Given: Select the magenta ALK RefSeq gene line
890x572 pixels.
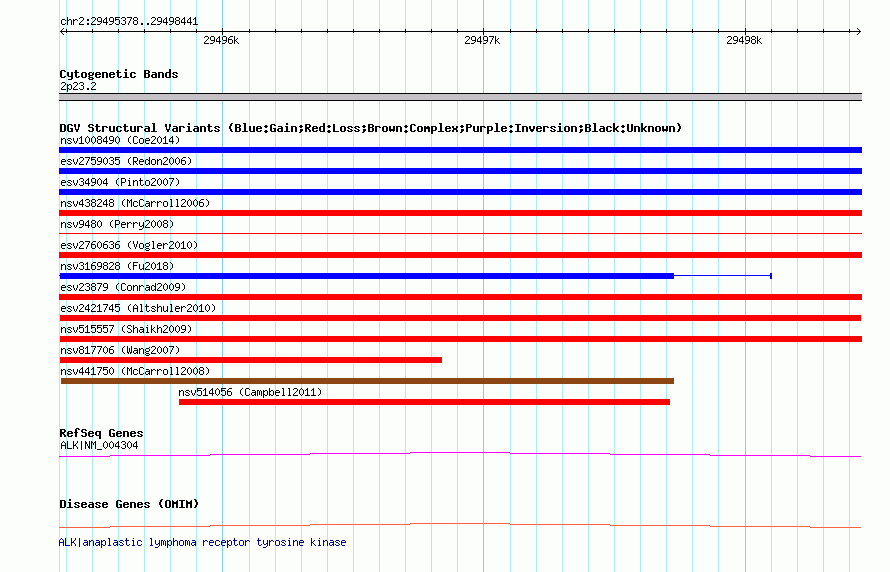Looking at the screenshot, I should [460, 454].
